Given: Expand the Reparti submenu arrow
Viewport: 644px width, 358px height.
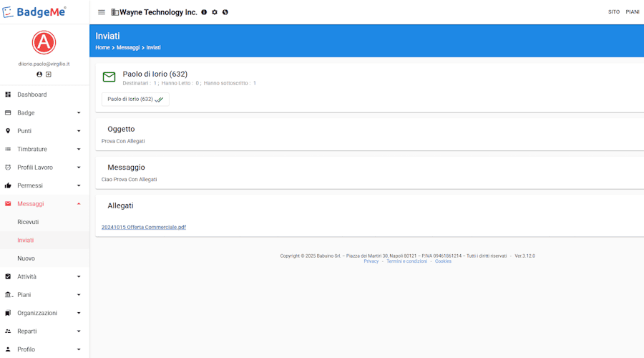Looking at the screenshot, I should click(79, 332).
